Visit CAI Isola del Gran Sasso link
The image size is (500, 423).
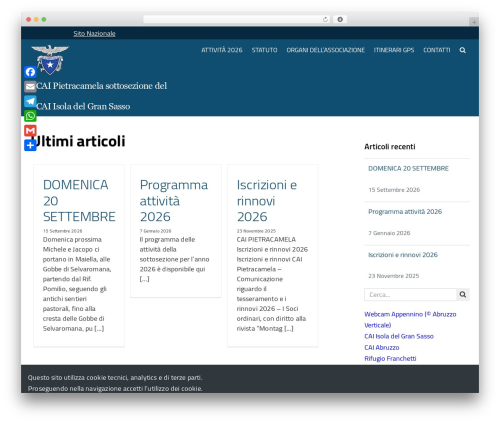(x=399, y=336)
